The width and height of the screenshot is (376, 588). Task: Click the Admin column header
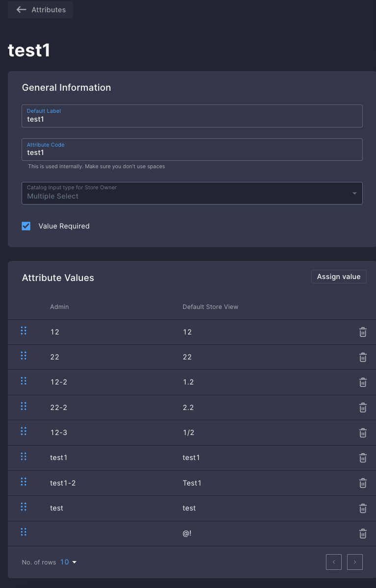(x=59, y=307)
